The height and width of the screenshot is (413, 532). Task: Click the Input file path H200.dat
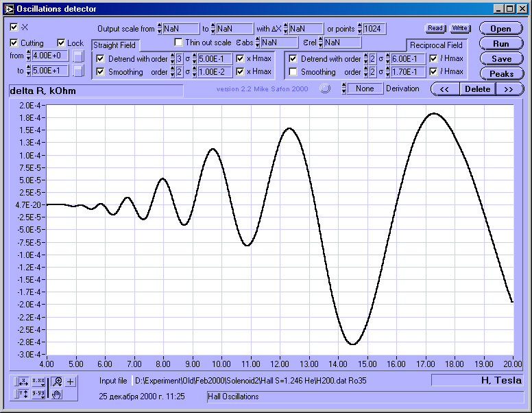point(250,381)
